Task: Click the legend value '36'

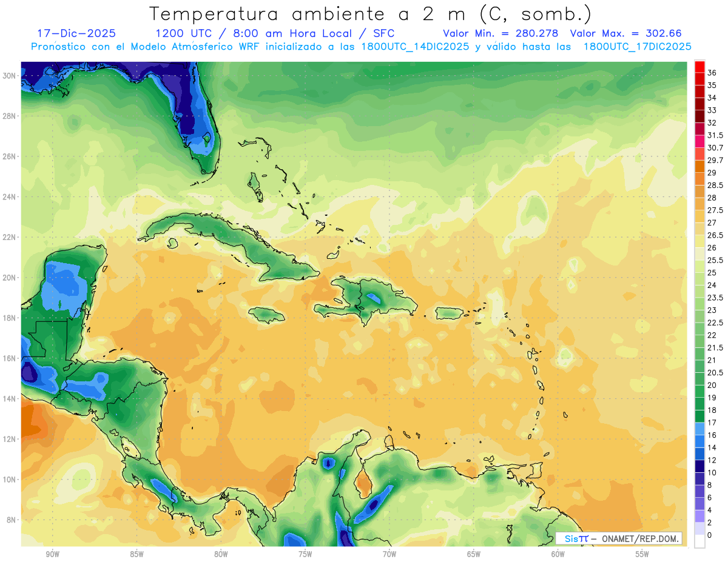Action: 712,73
